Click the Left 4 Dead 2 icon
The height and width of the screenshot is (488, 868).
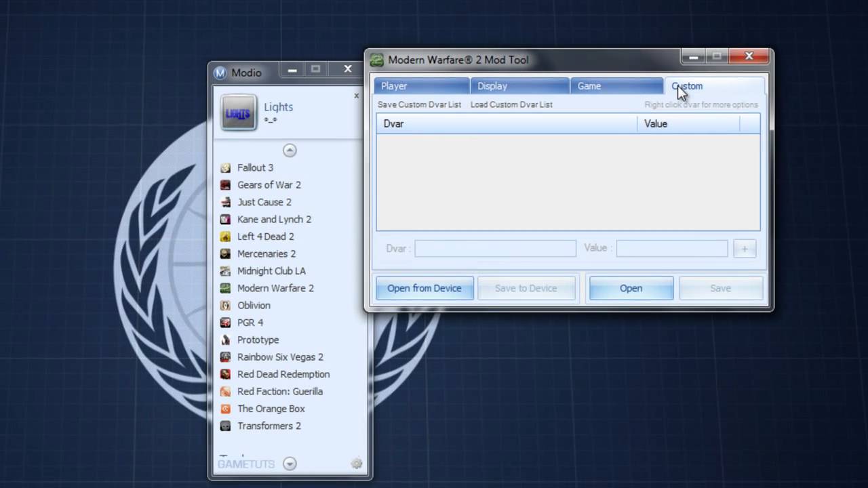tap(225, 237)
